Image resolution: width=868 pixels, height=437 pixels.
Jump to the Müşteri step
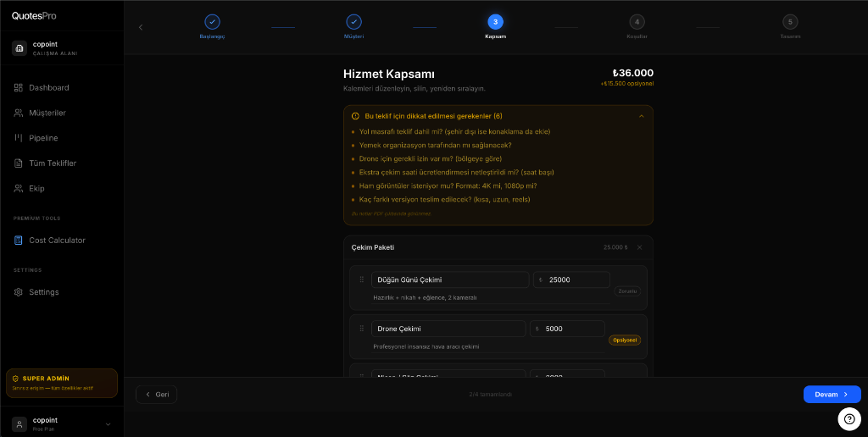coord(353,22)
